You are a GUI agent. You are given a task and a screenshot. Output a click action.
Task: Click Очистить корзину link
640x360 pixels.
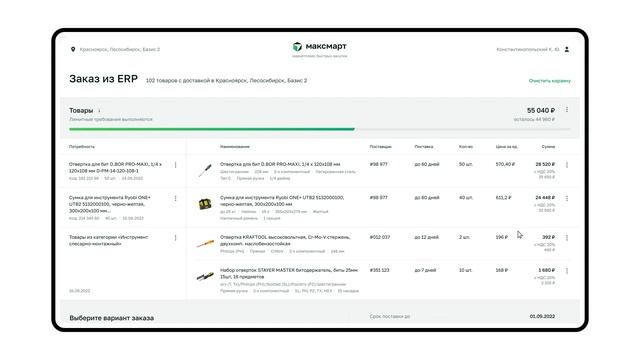click(x=549, y=81)
